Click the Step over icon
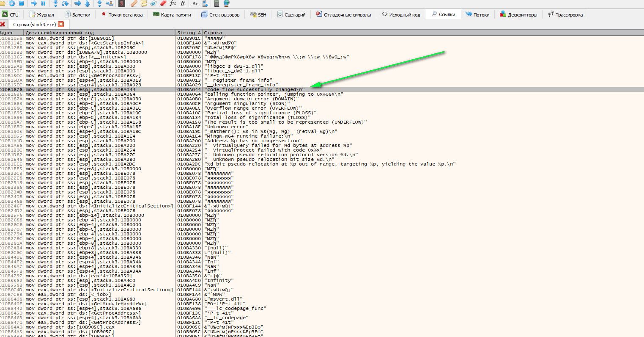This screenshot has width=644, height=337. (x=65, y=3)
